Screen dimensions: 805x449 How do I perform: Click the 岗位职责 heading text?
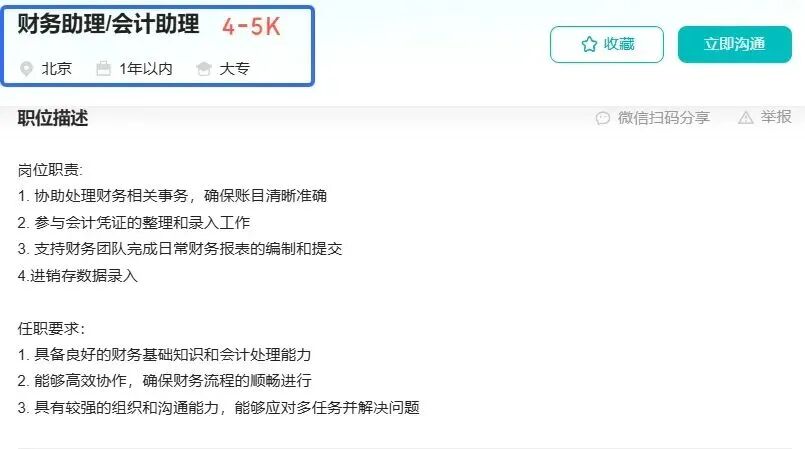[x=50, y=170]
